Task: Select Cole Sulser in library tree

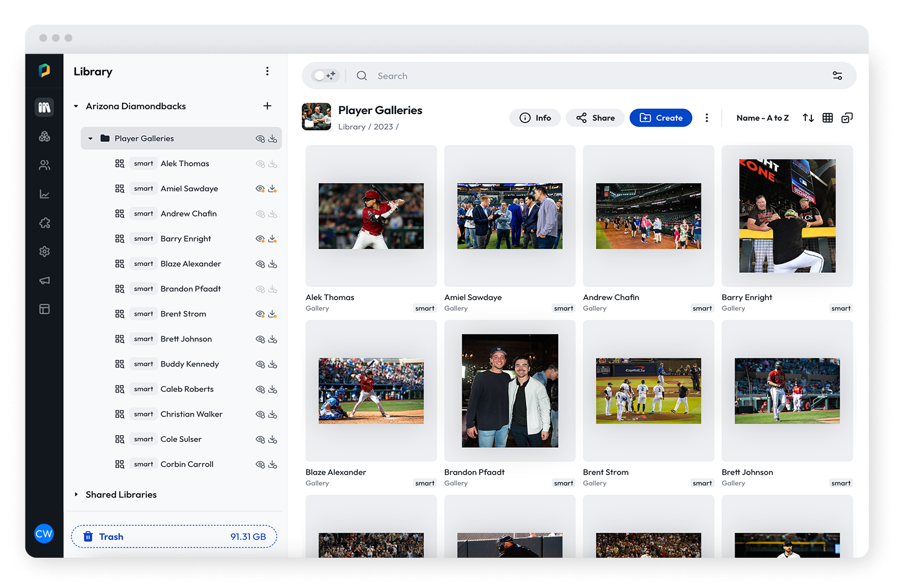Action: pyautogui.click(x=181, y=439)
